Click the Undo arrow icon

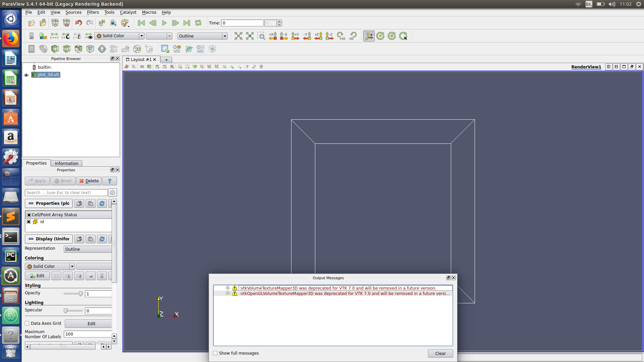pos(78,23)
